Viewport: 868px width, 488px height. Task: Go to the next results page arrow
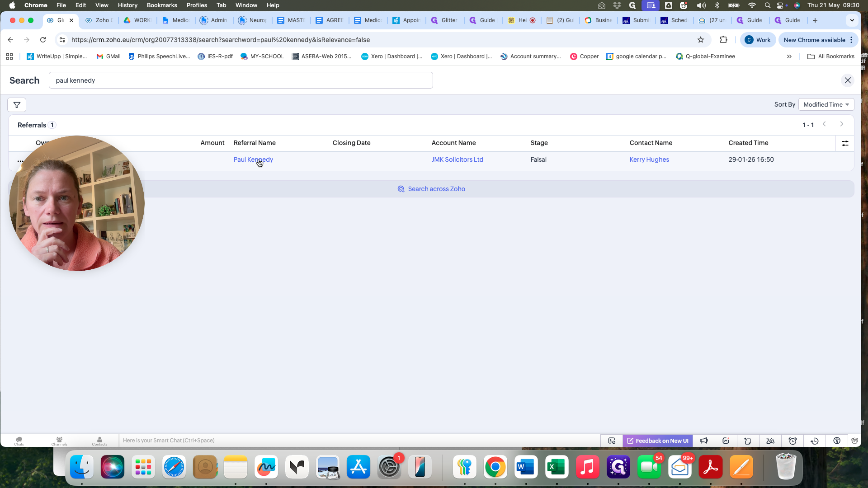841,124
